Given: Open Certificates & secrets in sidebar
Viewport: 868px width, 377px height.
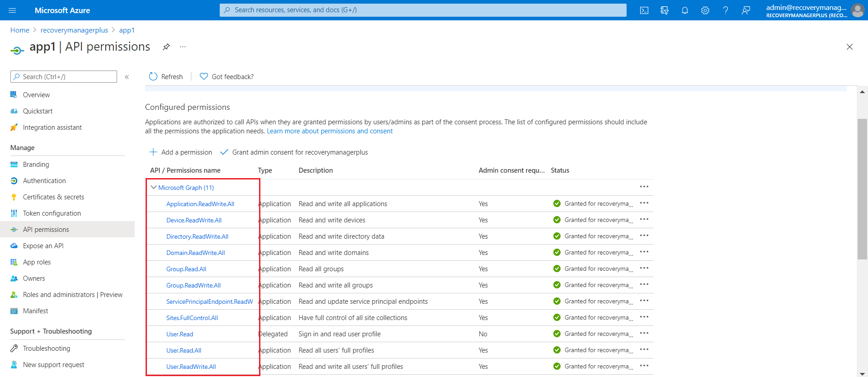Looking at the screenshot, I should (x=53, y=197).
